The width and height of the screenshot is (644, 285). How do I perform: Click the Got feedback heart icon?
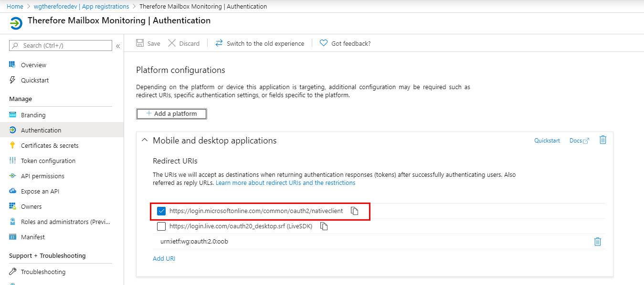point(324,43)
